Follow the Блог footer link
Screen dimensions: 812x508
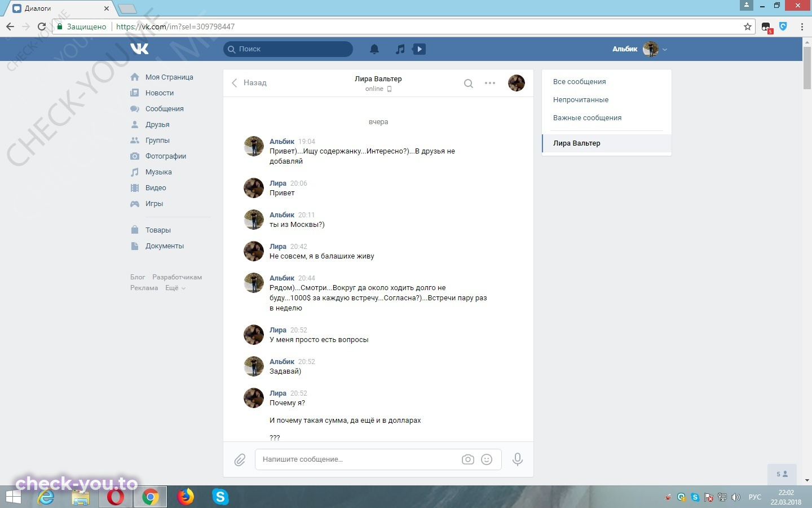(138, 277)
